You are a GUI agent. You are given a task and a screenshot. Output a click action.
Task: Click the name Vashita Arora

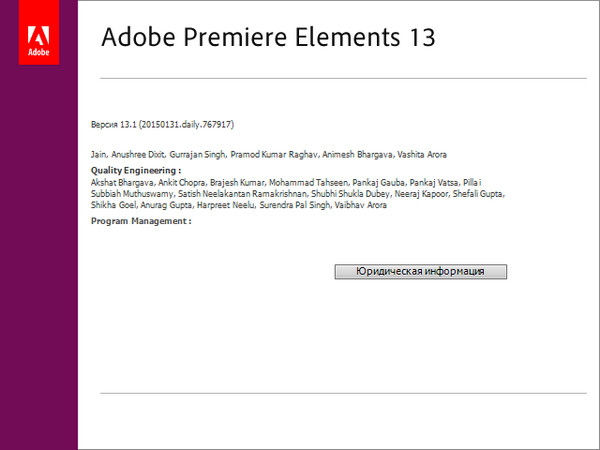(422, 155)
